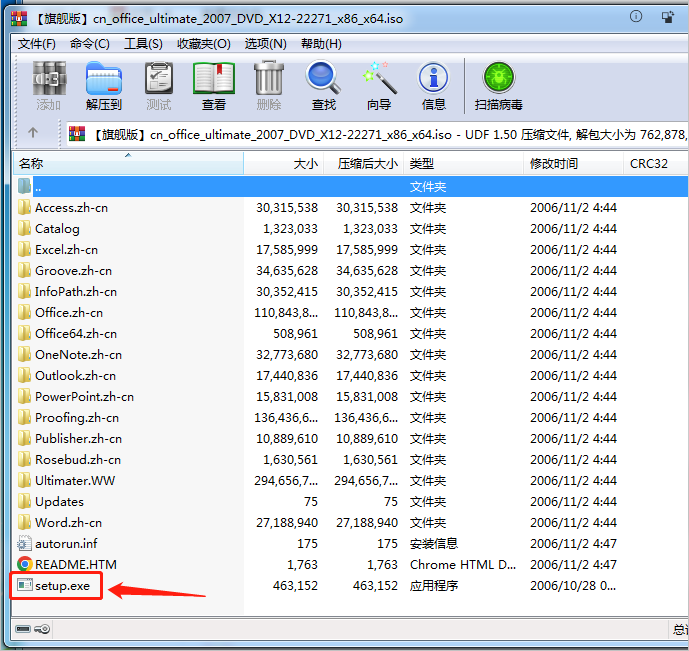Viewport: 689px width, 651px height.
Task: Click the size 508,961 of Office64.zh-cn
Action: point(295,333)
